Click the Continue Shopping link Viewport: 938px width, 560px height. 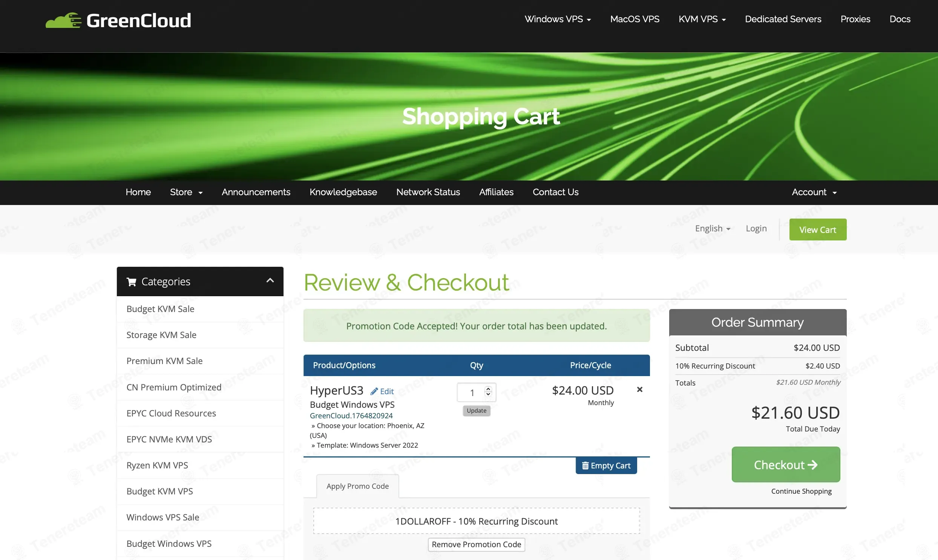tap(802, 491)
